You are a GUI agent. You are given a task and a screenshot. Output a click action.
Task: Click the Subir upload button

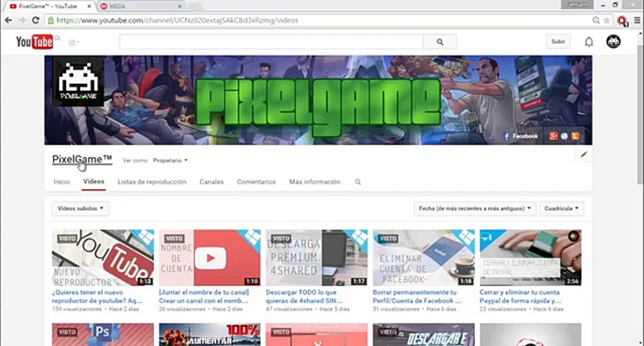tap(558, 42)
